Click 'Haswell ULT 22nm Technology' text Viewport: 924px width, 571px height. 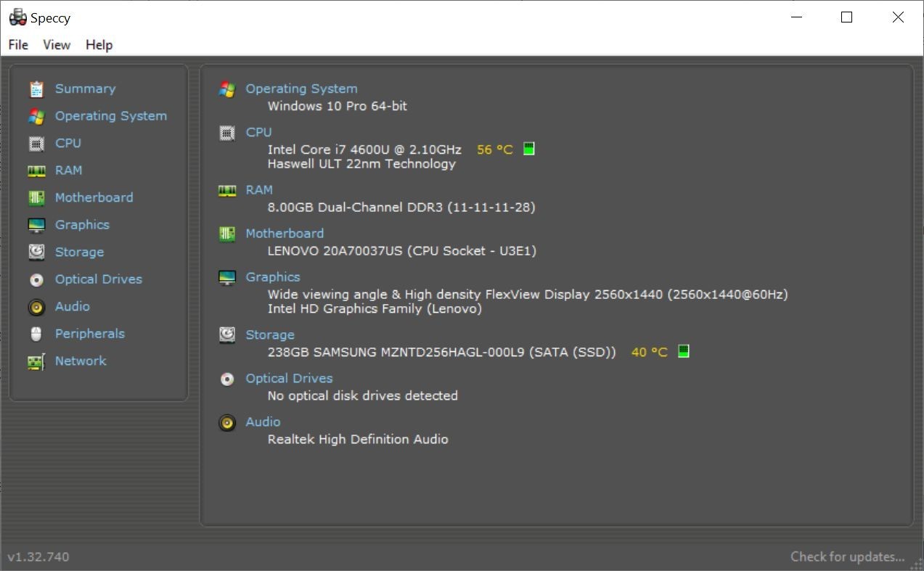[361, 164]
